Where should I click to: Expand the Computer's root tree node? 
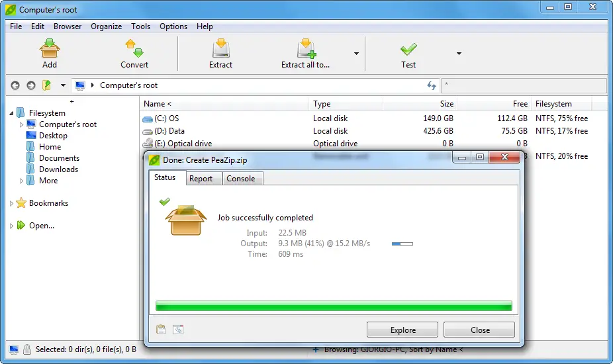coord(21,124)
